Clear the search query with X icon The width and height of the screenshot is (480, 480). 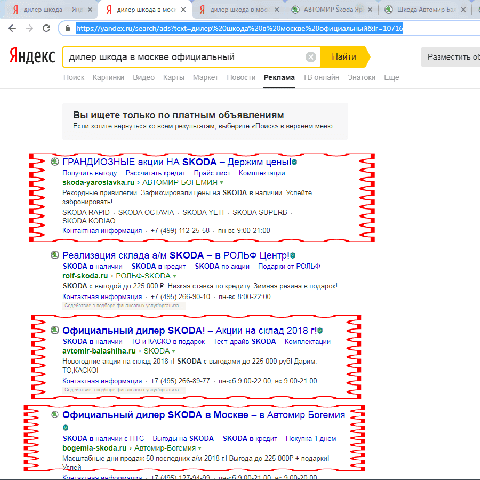click(x=311, y=57)
